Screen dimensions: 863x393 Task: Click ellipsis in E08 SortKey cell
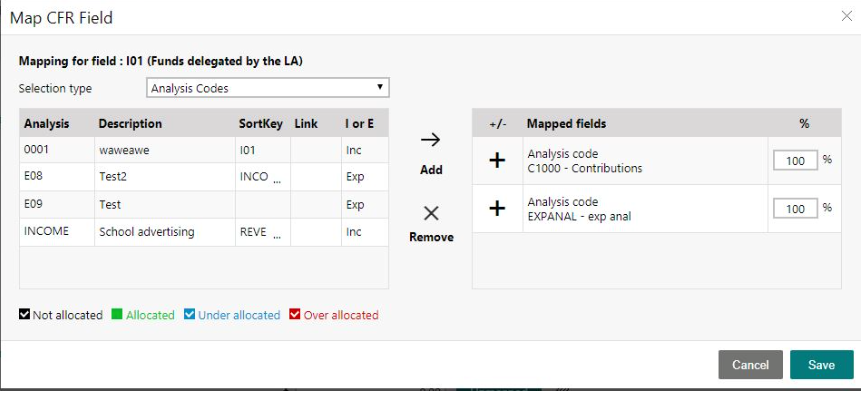click(277, 181)
